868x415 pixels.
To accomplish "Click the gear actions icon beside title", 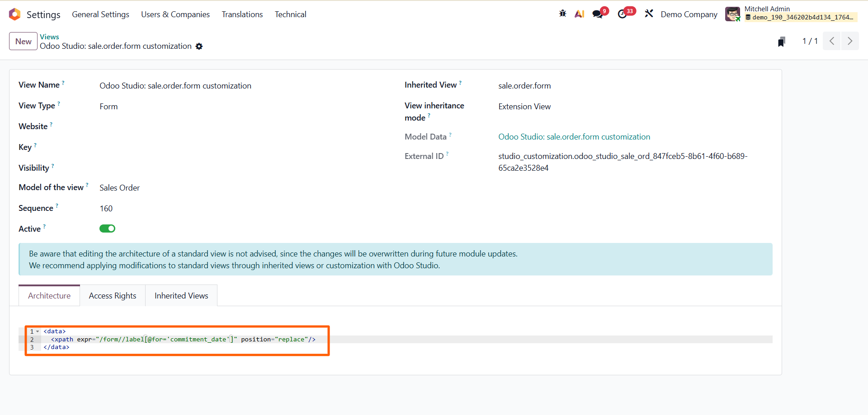I will (199, 47).
